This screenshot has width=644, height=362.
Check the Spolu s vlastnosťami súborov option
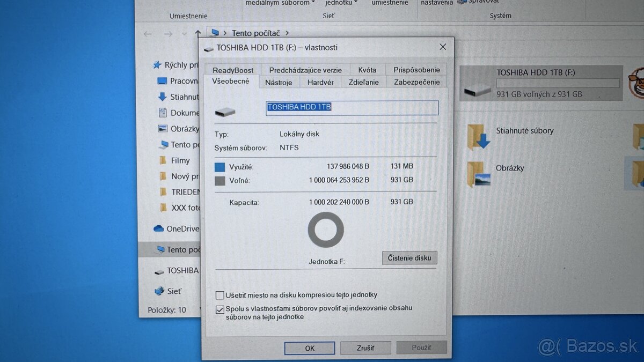(x=220, y=309)
